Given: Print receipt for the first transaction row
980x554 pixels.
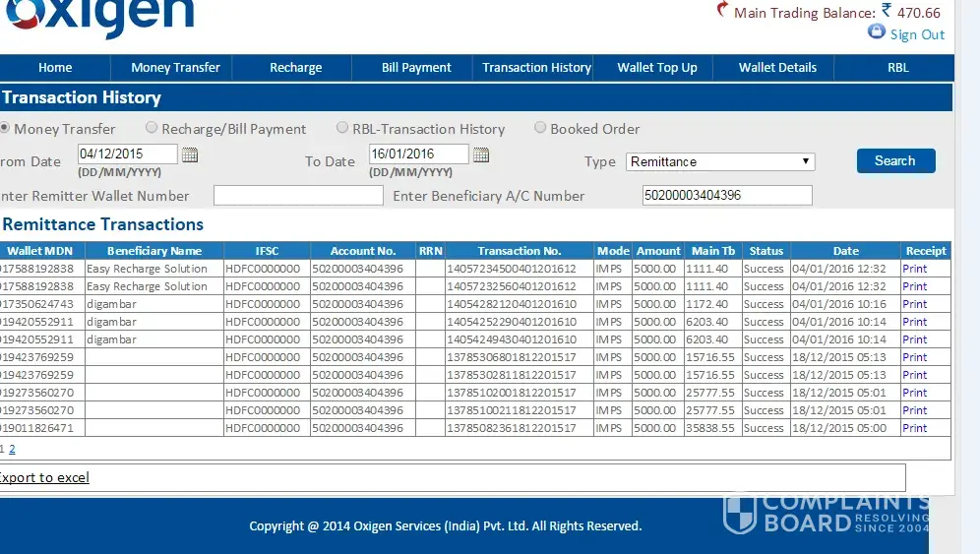Looking at the screenshot, I should pos(915,269).
